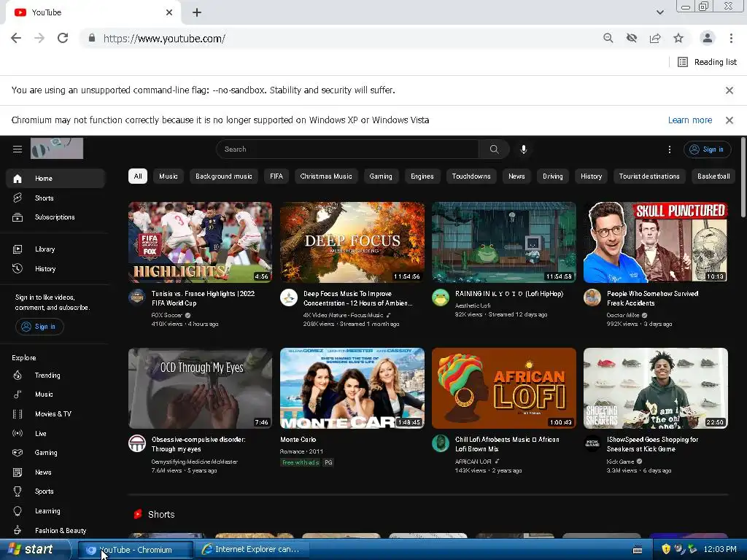747x560 pixels.
Task: Click the page vertical scrollbar
Action: pyautogui.click(x=743, y=177)
